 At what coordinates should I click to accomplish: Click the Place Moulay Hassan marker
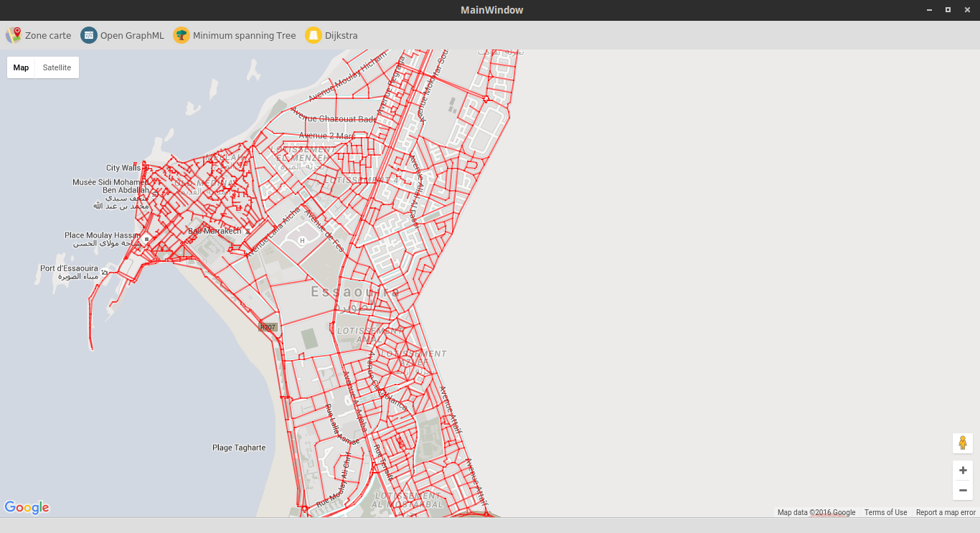coord(146,238)
